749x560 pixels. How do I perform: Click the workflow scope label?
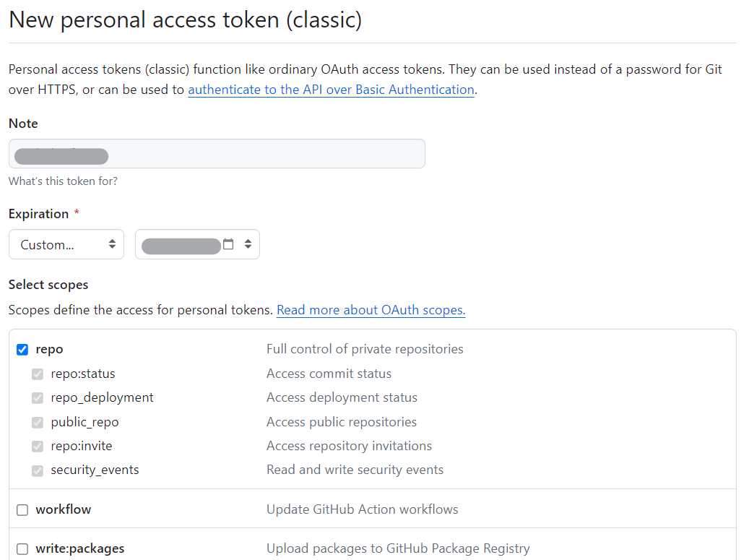[x=64, y=509]
